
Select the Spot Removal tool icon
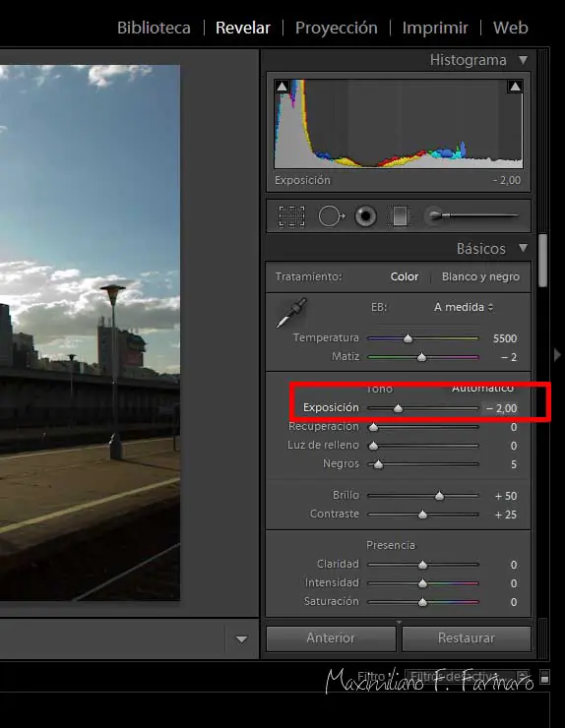pos(332,216)
